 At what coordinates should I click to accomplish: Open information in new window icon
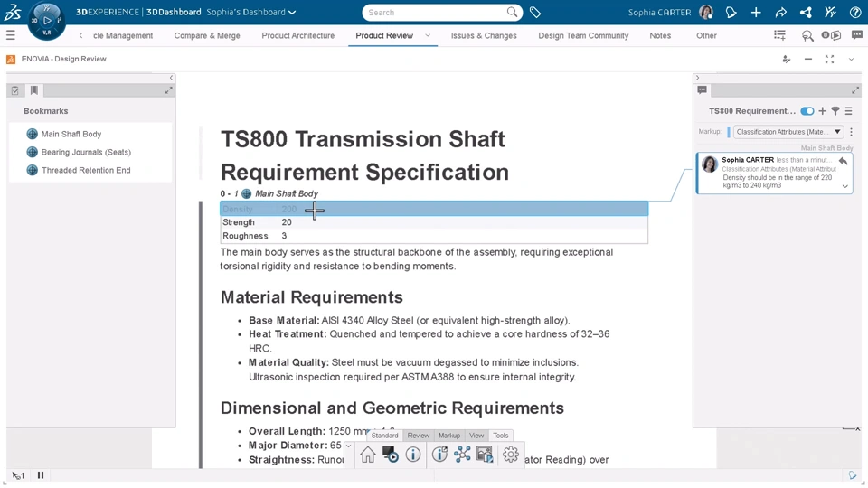point(439,455)
